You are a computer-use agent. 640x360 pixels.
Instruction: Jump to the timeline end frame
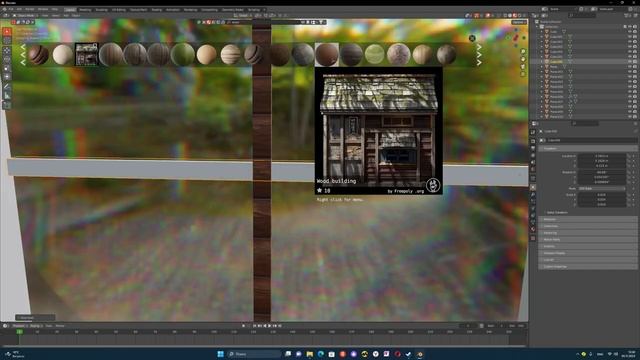[280, 326]
